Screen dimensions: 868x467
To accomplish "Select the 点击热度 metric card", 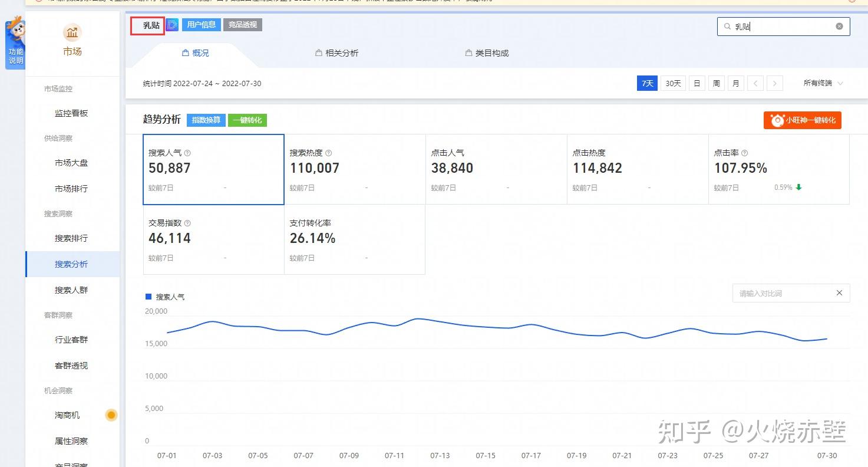I will pos(638,170).
